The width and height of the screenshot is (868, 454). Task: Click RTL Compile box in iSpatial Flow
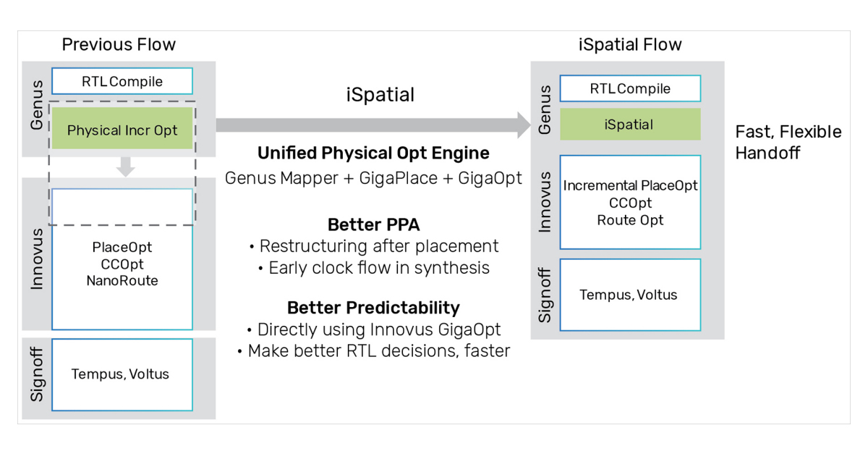(630, 89)
